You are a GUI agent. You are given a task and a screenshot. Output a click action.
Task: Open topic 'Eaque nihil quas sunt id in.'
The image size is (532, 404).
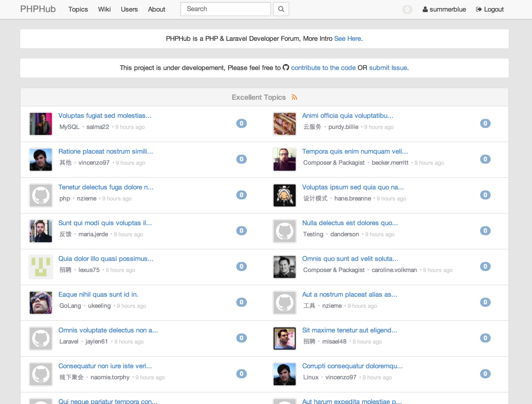click(x=98, y=294)
